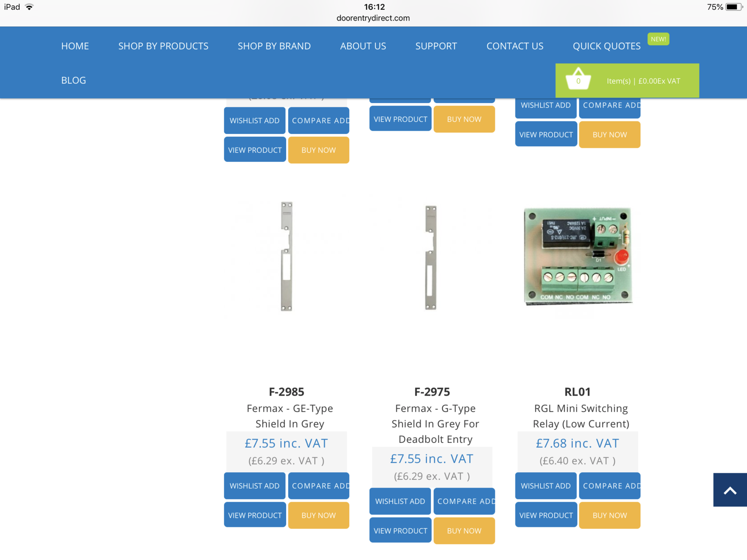The width and height of the screenshot is (747, 560).
Task: Go to the Blog page
Action: 73,80
